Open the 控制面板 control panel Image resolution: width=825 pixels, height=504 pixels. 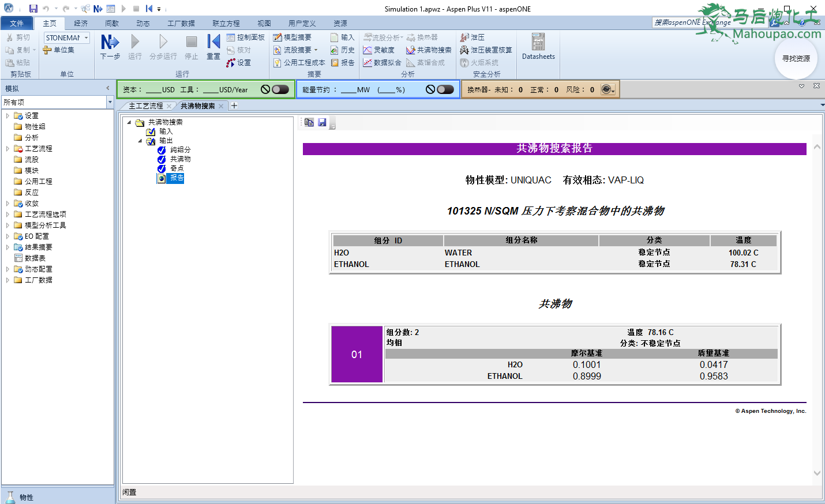point(246,37)
